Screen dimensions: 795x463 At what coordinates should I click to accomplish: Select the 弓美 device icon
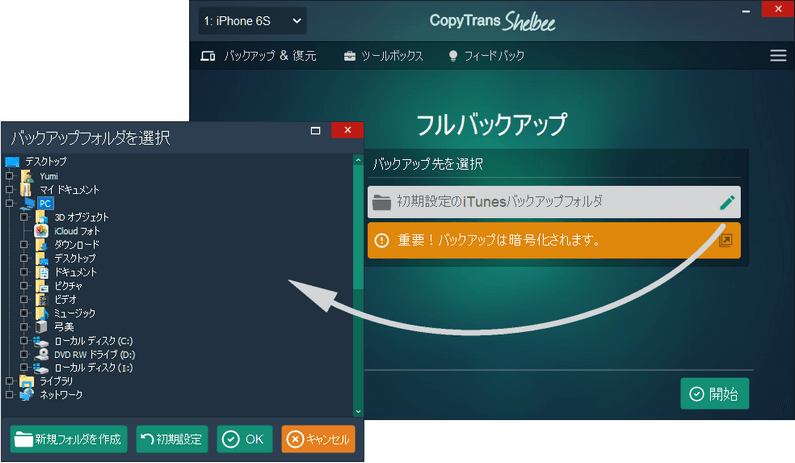coord(42,327)
